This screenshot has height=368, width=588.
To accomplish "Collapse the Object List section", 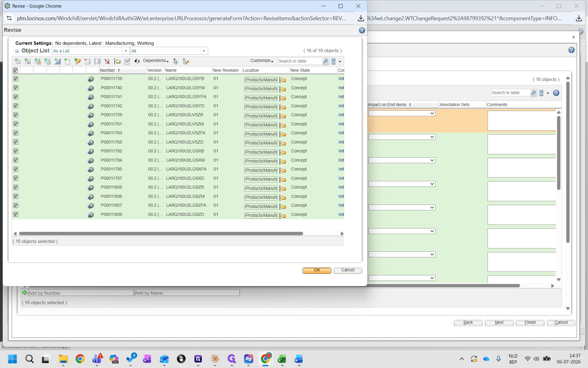I will tap(17, 51).
